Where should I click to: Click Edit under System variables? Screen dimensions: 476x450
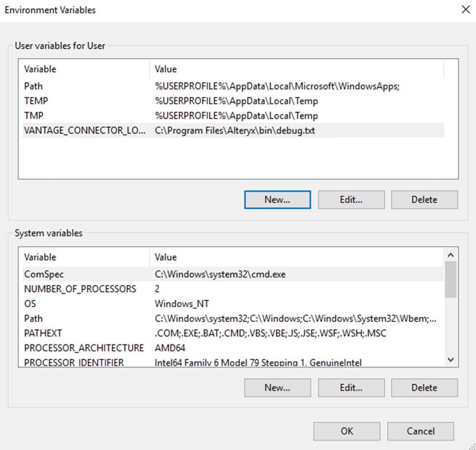[351, 387]
